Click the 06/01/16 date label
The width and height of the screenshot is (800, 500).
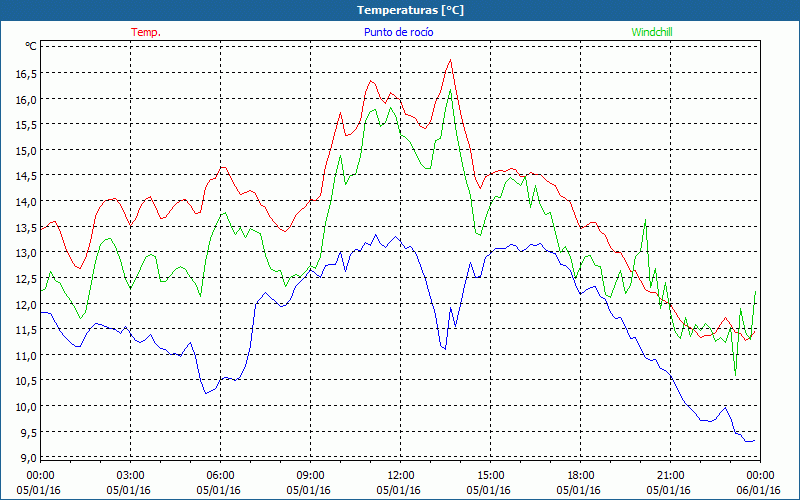coord(760,490)
